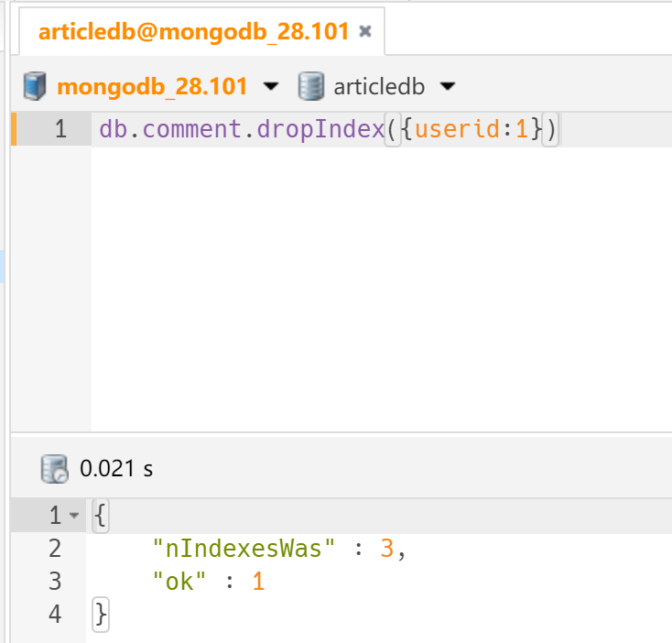This screenshot has height=643, width=672.
Task: Click the articledb database name
Action: point(379,87)
